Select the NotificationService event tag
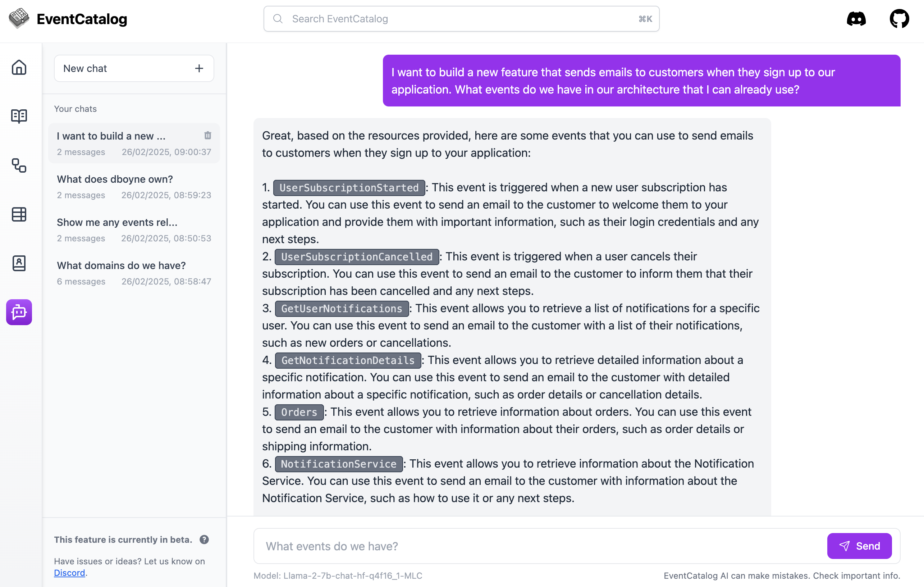 (339, 464)
